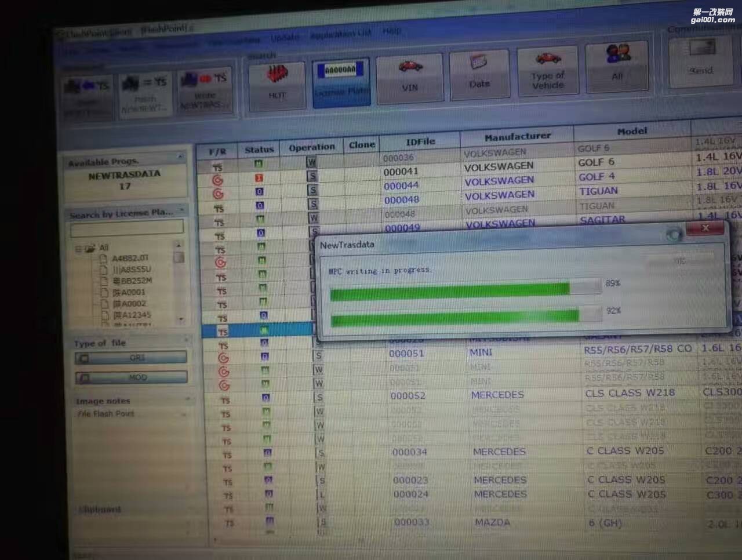Click the Model column header
This screenshot has width=742, height=560.
pos(632,132)
